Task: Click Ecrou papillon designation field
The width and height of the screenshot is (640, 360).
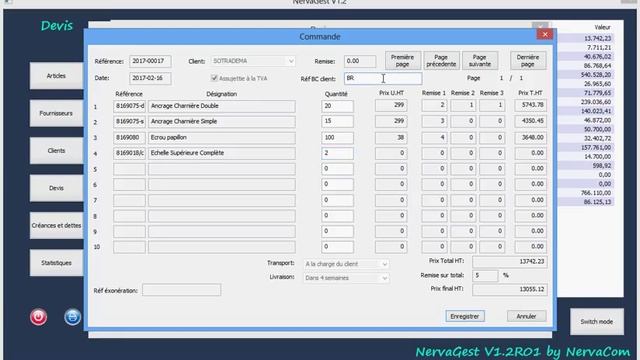Action: [x=222, y=138]
